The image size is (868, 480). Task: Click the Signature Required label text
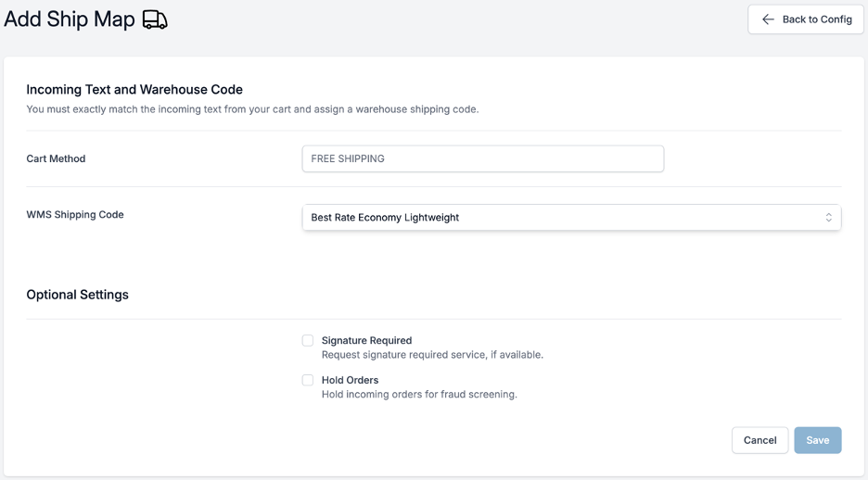366,340
